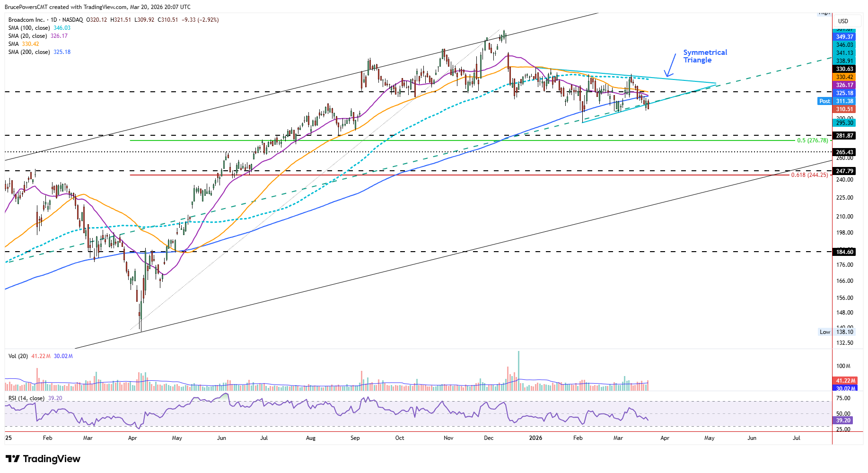
Task: Select the SMA (20, close) legend entry
Action: [38, 36]
